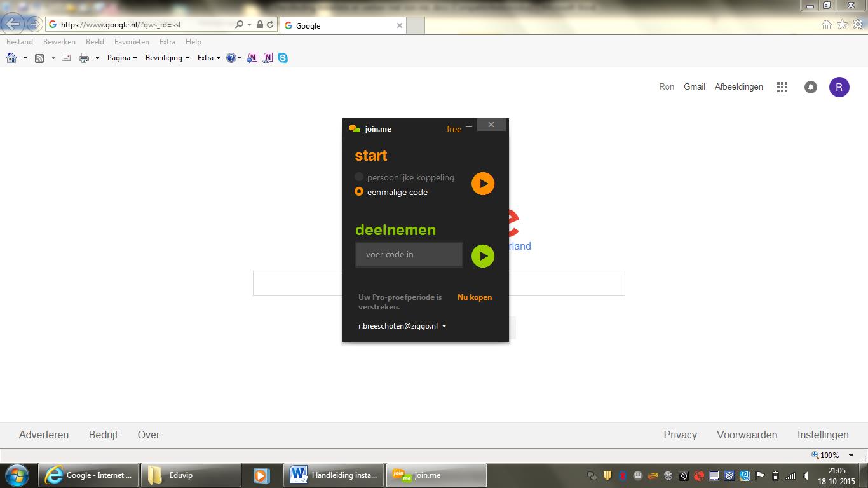868x488 pixels.
Task: Go forward with the IE Forward arrow
Action: tap(34, 25)
